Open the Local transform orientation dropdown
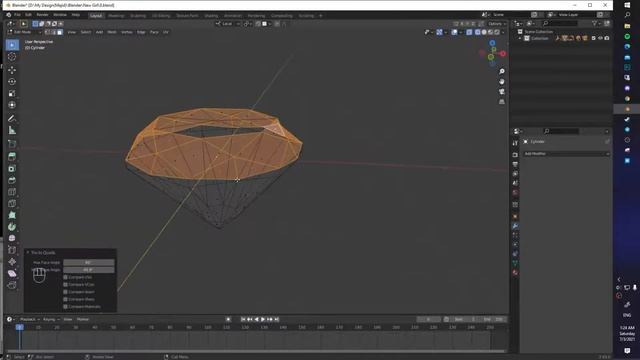Screen dimensions: 640x360 (228, 24)
